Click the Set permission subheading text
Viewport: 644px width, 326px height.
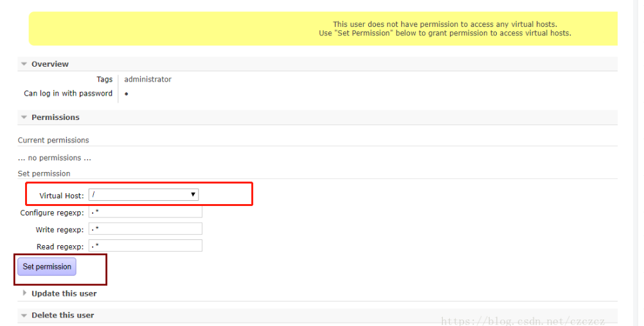pos(44,173)
